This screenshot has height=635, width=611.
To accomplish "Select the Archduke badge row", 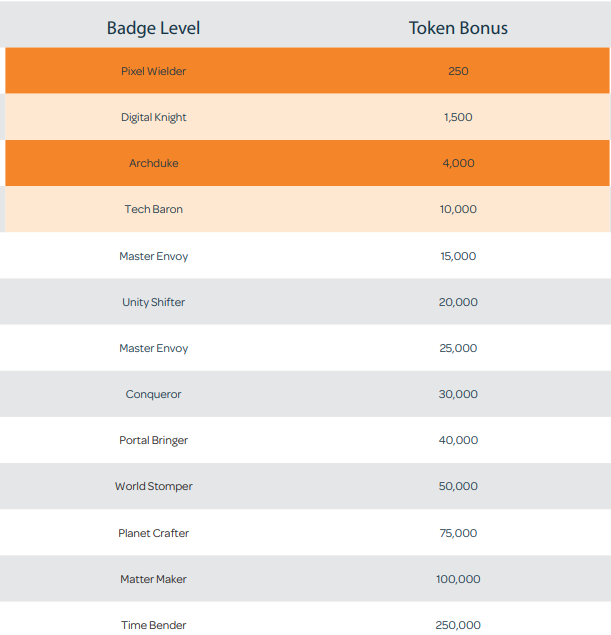I will coord(307,163).
